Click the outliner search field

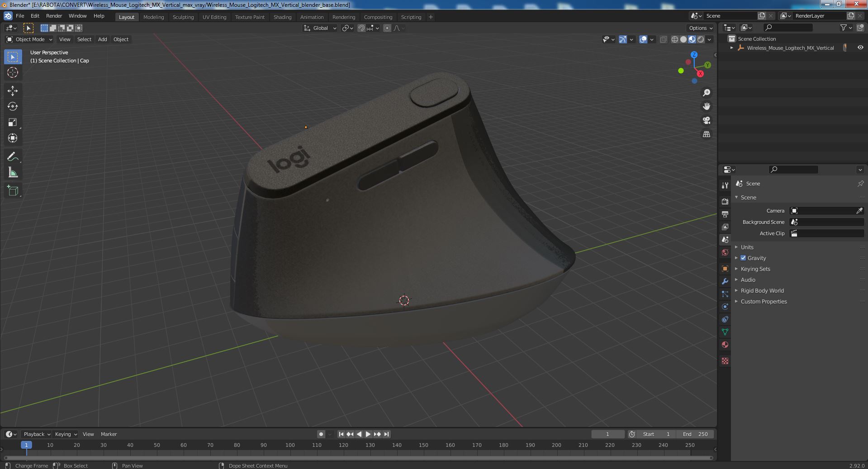(x=787, y=28)
